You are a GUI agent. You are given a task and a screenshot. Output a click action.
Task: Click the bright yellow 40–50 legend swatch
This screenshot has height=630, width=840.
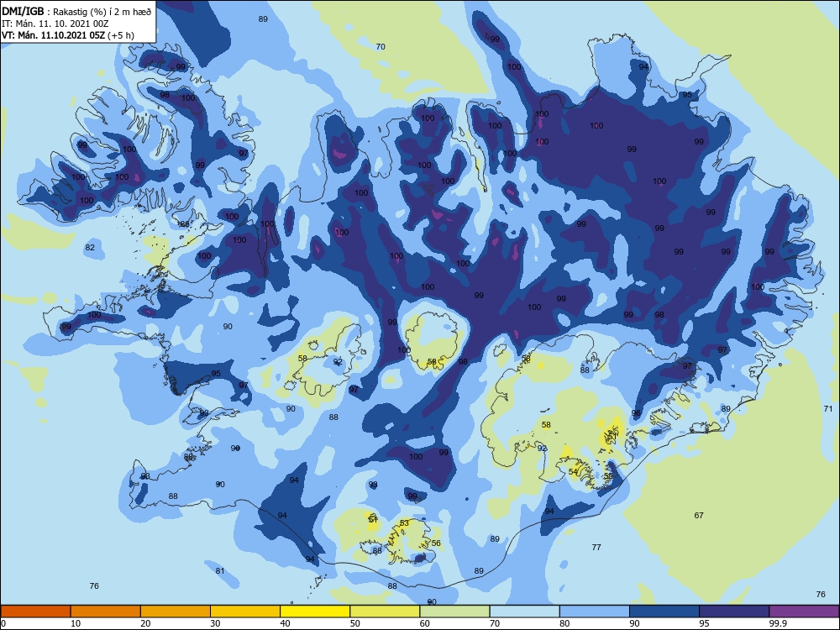tap(315, 612)
